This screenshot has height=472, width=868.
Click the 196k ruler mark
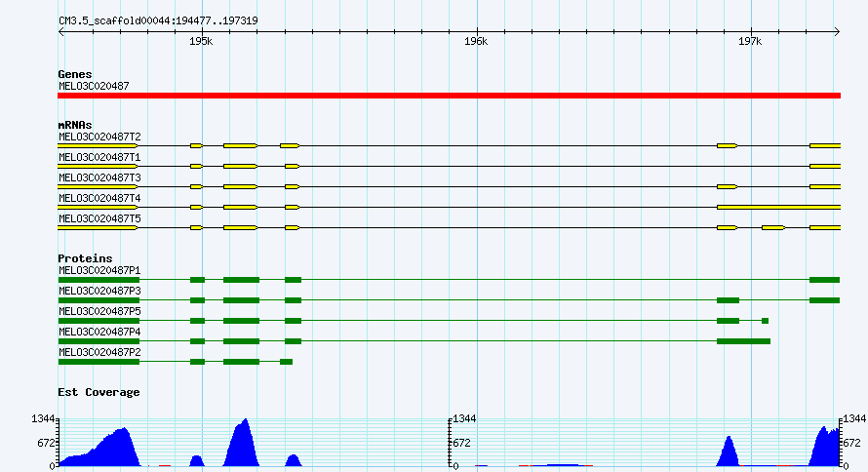pos(476,42)
